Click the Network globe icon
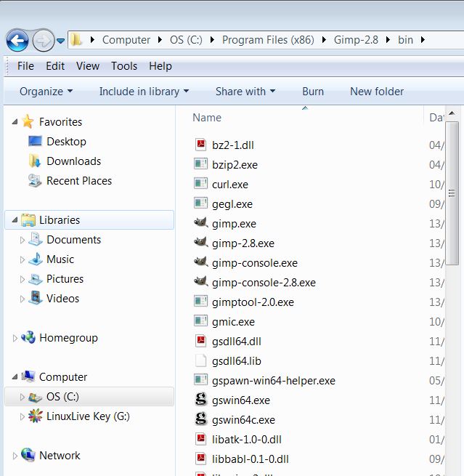 (28, 455)
